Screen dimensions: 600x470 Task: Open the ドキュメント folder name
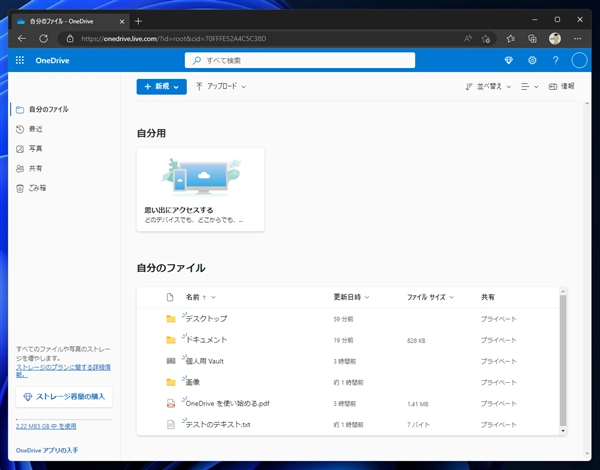point(206,339)
